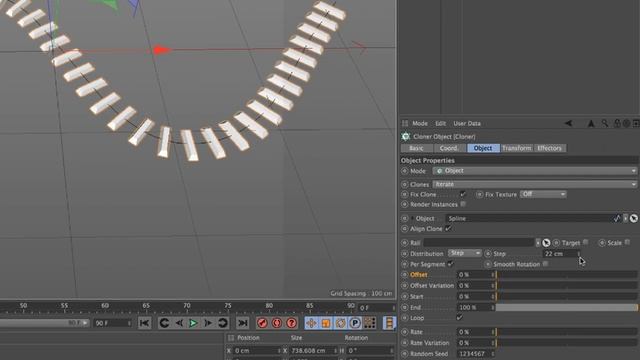Screen dimensions: 640x360
Task: Open the Mode dropdown set to Object
Action: coord(535,171)
